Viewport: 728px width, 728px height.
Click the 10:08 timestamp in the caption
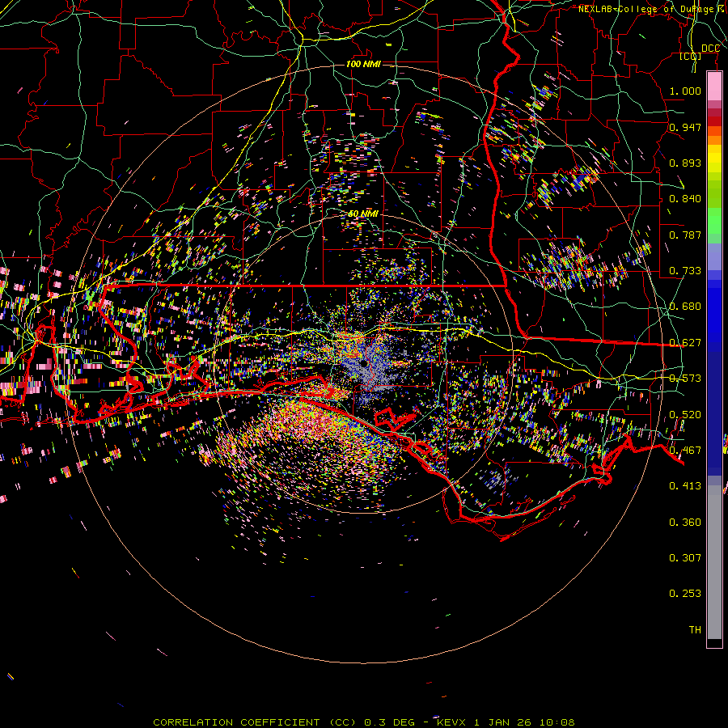557,722
